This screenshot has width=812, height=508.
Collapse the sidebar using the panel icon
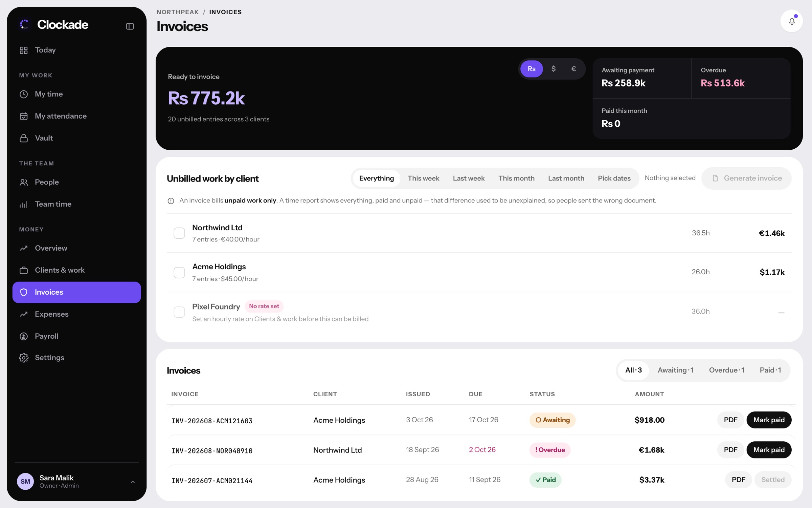(x=130, y=26)
